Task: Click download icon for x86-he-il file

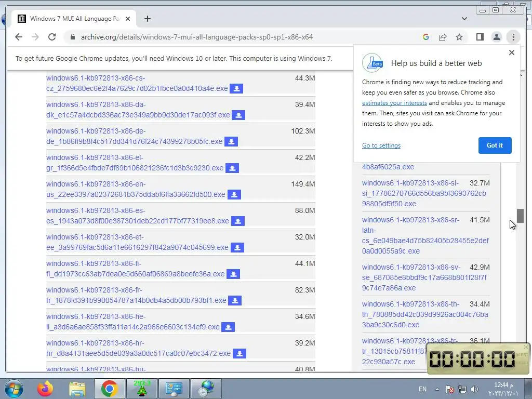Action: 228,327
